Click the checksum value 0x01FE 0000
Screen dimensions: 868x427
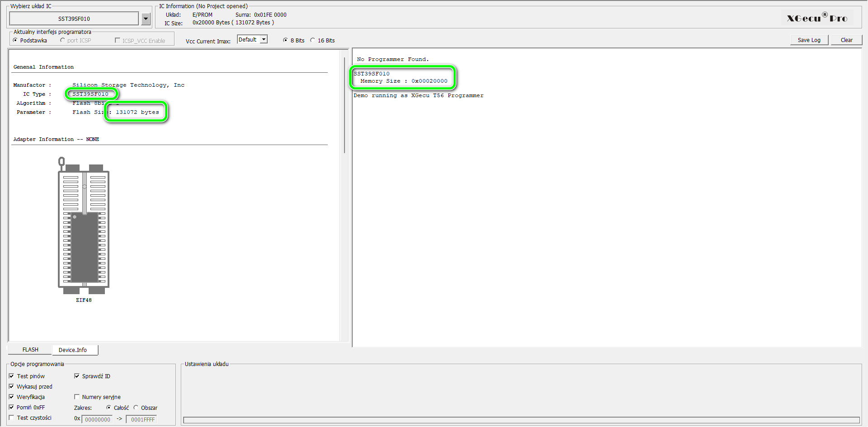270,15
